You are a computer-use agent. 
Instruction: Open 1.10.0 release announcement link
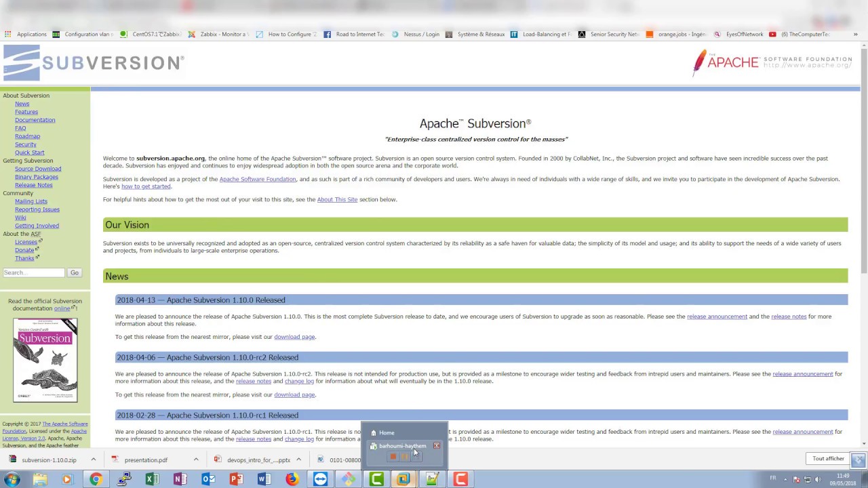click(x=717, y=317)
